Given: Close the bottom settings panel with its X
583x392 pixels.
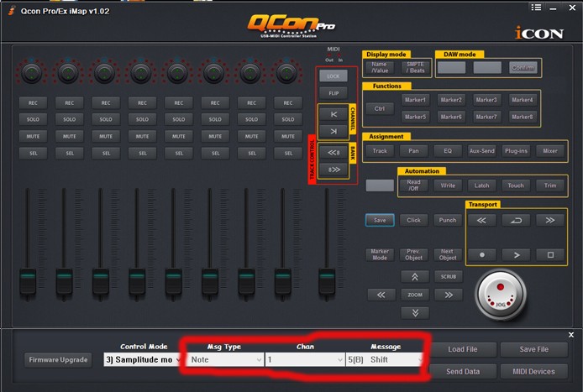Looking at the screenshot, I should (571, 335).
